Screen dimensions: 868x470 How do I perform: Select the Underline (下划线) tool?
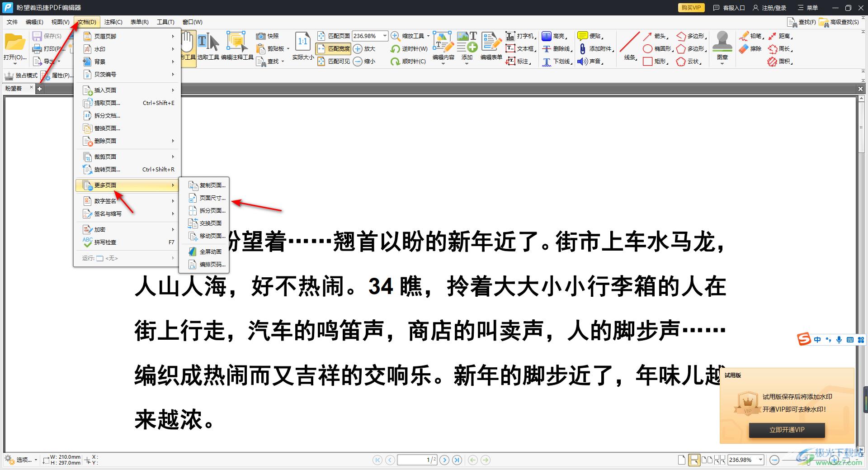(557, 61)
